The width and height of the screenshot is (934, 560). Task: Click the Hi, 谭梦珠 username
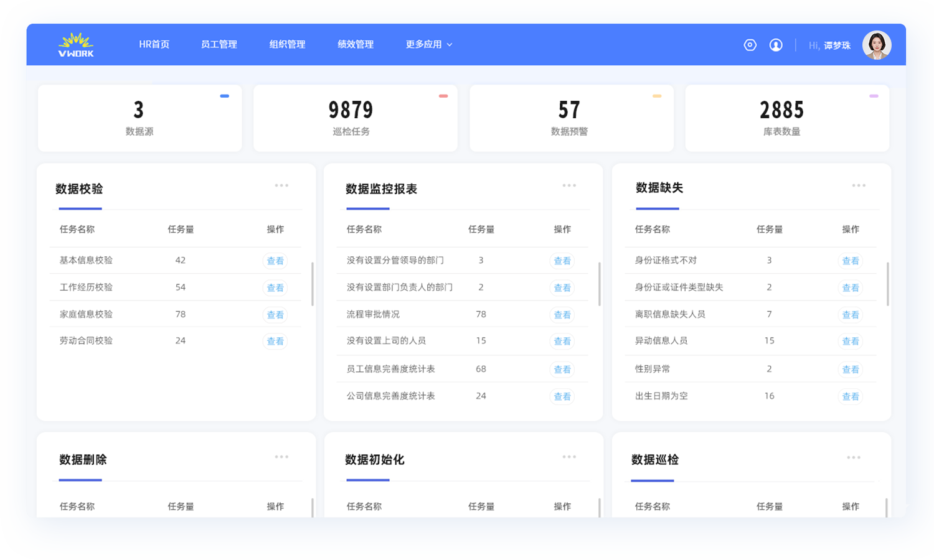829,45
